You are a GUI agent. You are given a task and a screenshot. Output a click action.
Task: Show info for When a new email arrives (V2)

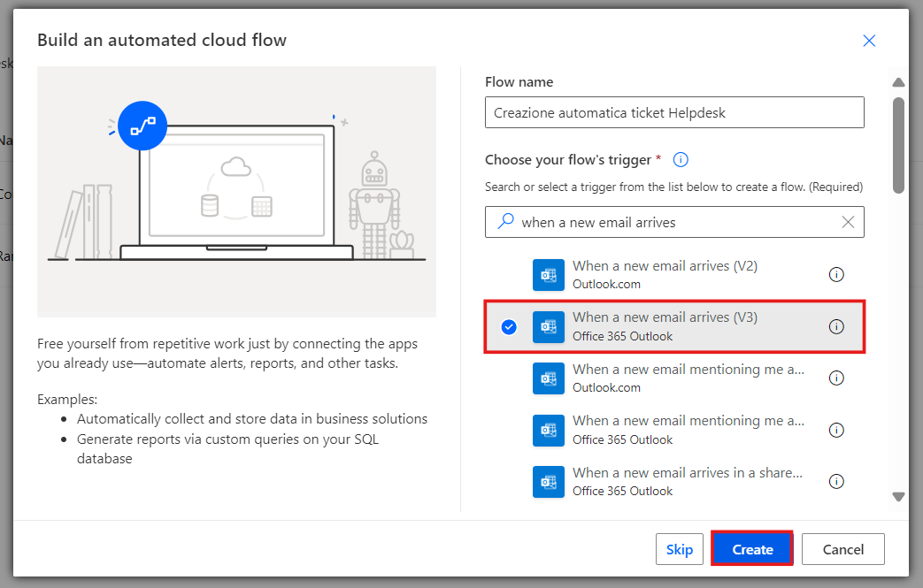coord(836,275)
